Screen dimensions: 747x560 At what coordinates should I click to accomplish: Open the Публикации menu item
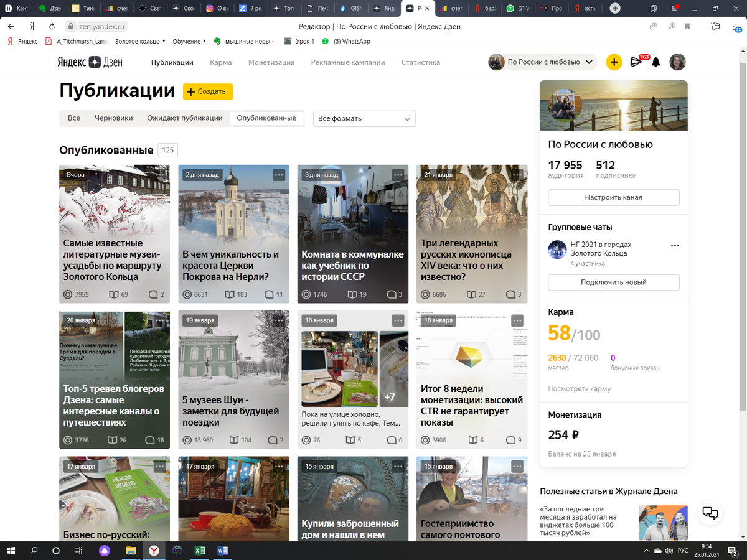[172, 62]
